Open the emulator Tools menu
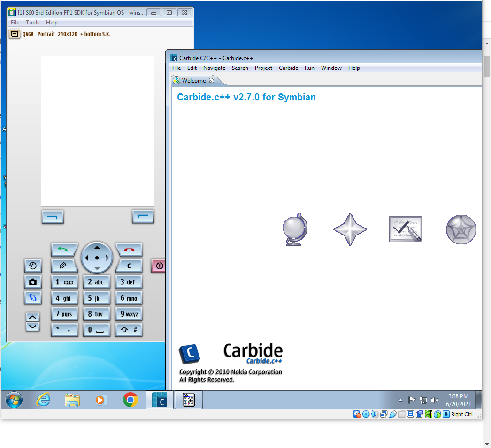 pyautogui.click(x=32, y=23)
